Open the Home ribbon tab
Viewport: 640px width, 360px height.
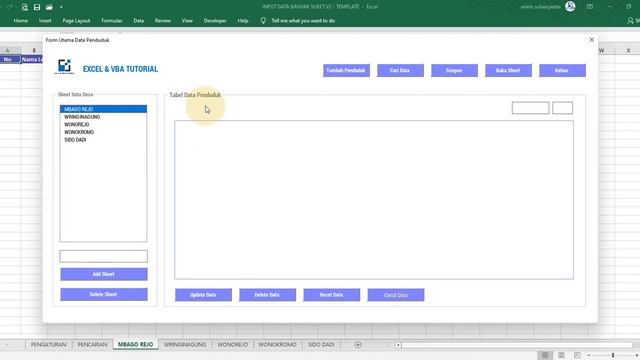pyautogui.click(x=21, y=20)
